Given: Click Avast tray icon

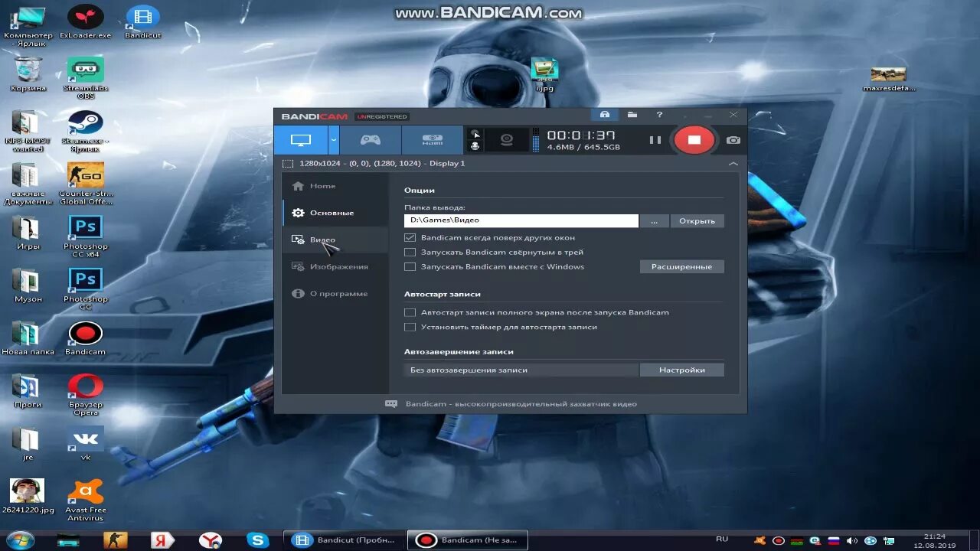Looking at the screenshot, I should (761, 541).
